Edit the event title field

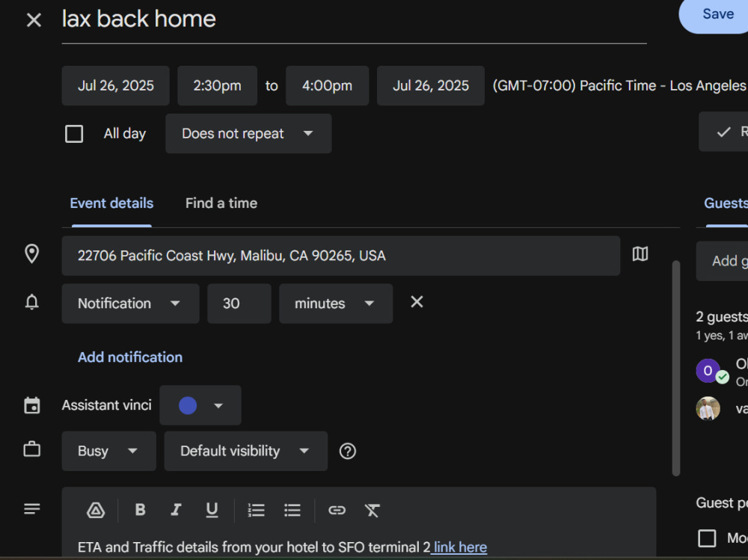pyautogui.click(x=354, y=20)
